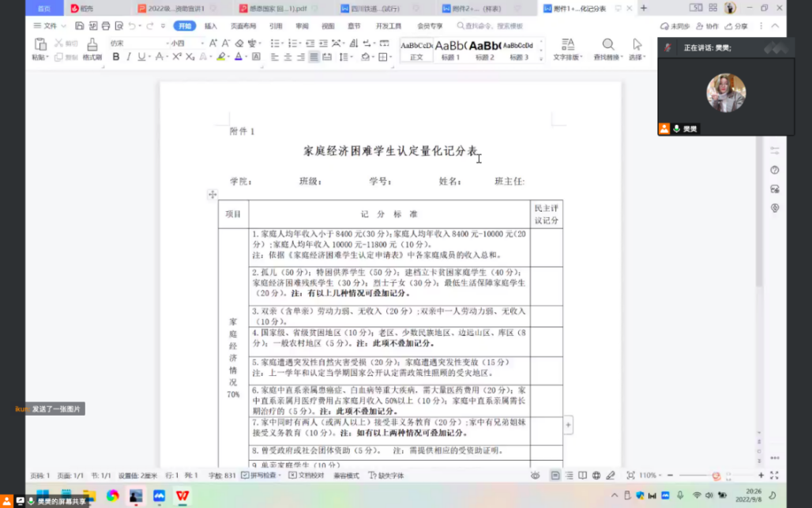This screenshot has height=508, width=812.
Task: Toggle justified paragraph alignment button
Action: coord(314,57)
